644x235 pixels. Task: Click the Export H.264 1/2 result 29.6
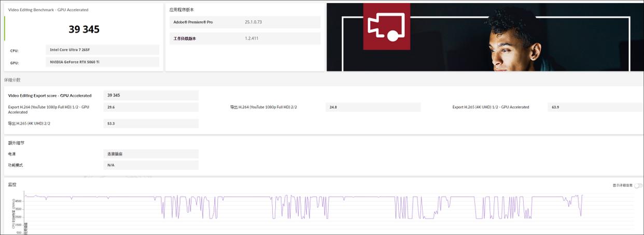[x=150, y=107]
